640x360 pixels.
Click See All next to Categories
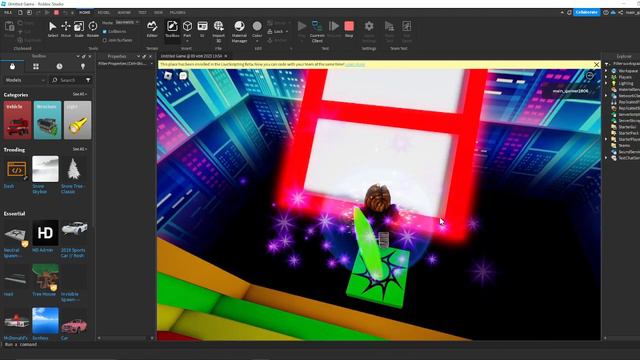pyautogui.click(x=80, y=94)
